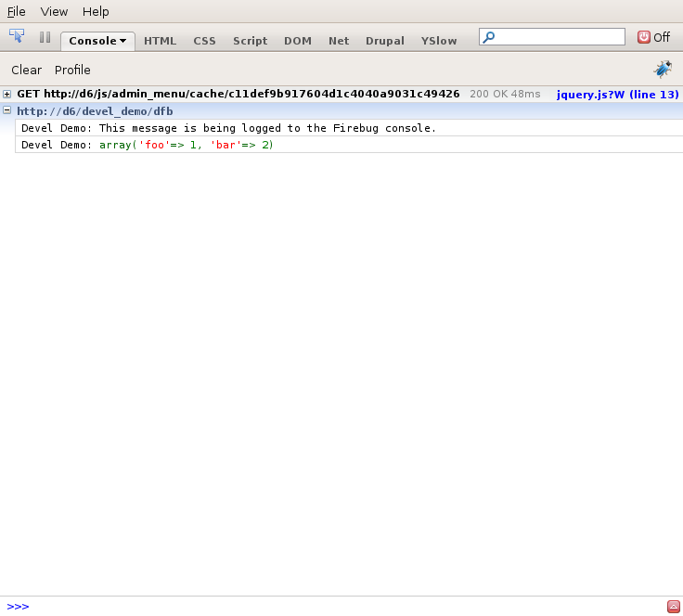
Task: Switch to the HTML tab
Action: pyautogui.click(x=160, y=41)
